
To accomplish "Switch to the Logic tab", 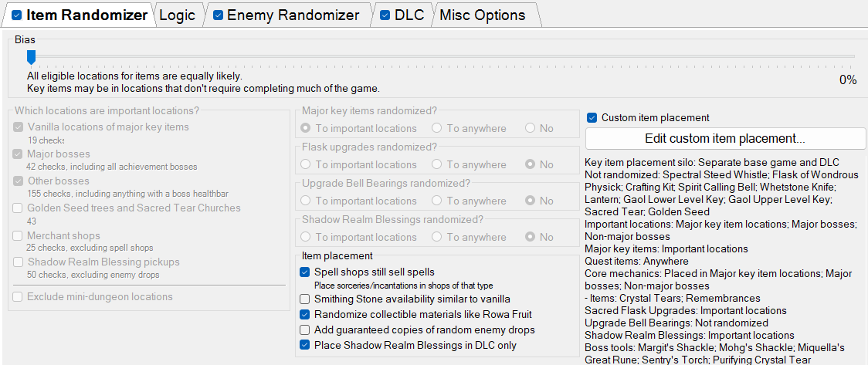I will pyautogui.click(x=177, y=15).
